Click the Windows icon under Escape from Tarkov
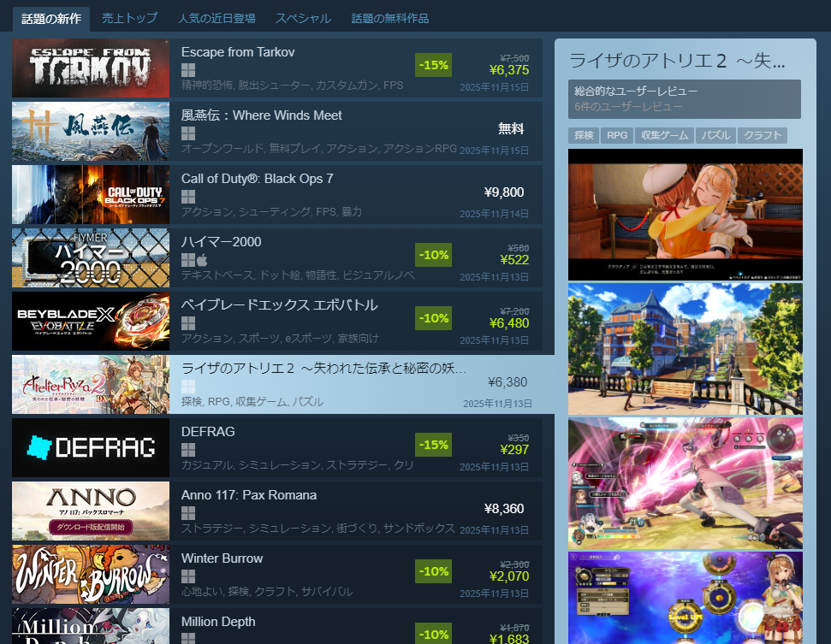 tap(188, 70)
